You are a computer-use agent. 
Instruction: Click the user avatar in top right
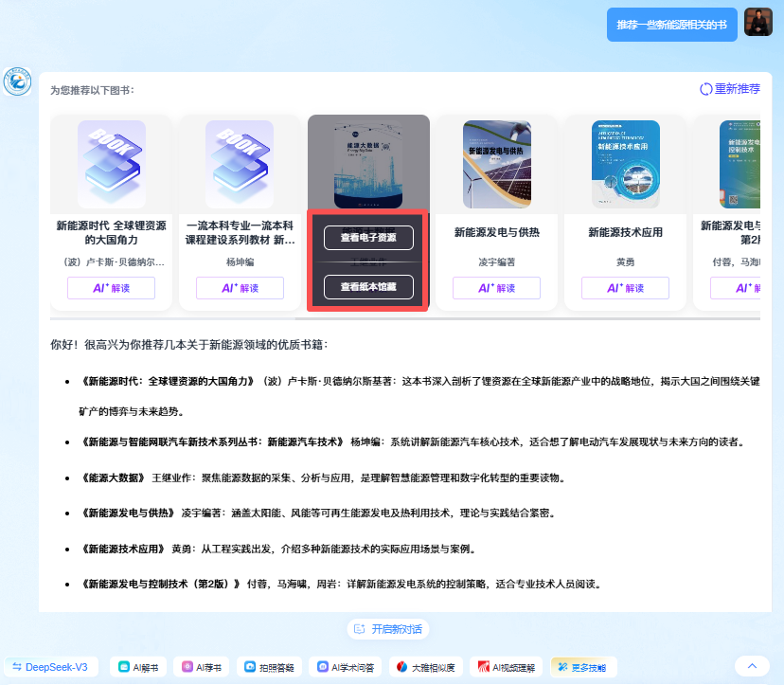click(x=758, y=23)
